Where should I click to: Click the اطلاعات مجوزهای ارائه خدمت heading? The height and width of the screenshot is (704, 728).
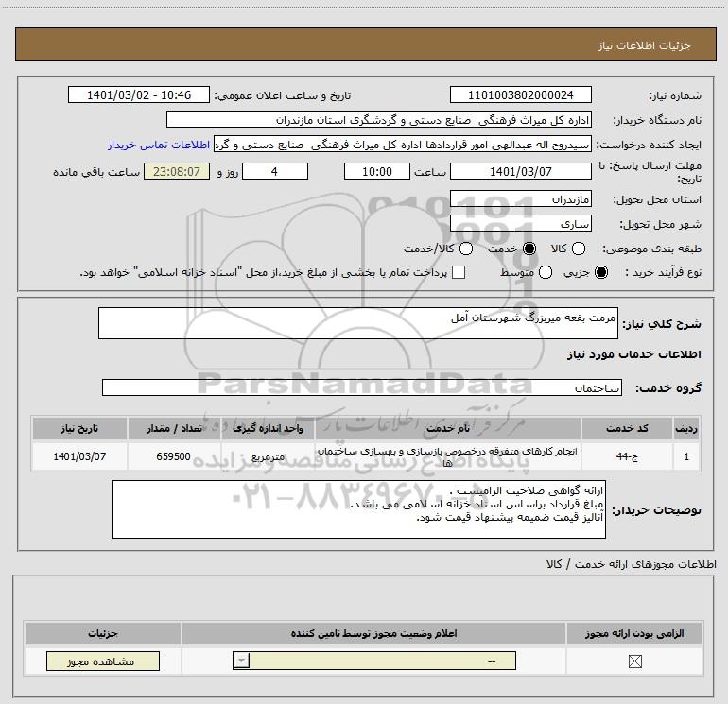[631, 564]
